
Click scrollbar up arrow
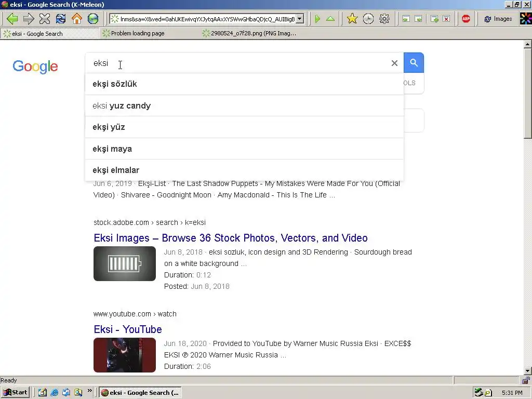(x=528, y=45)
